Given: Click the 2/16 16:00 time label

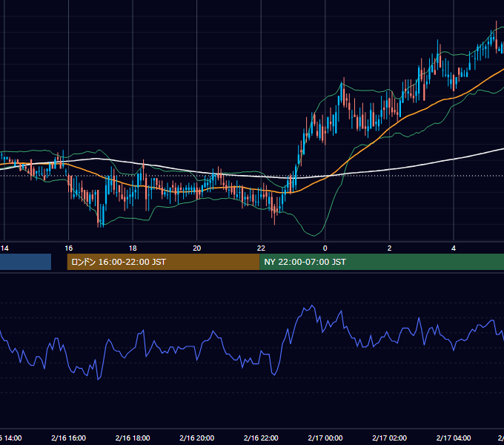Looking at the screenshot, I should tap(68, 438).
